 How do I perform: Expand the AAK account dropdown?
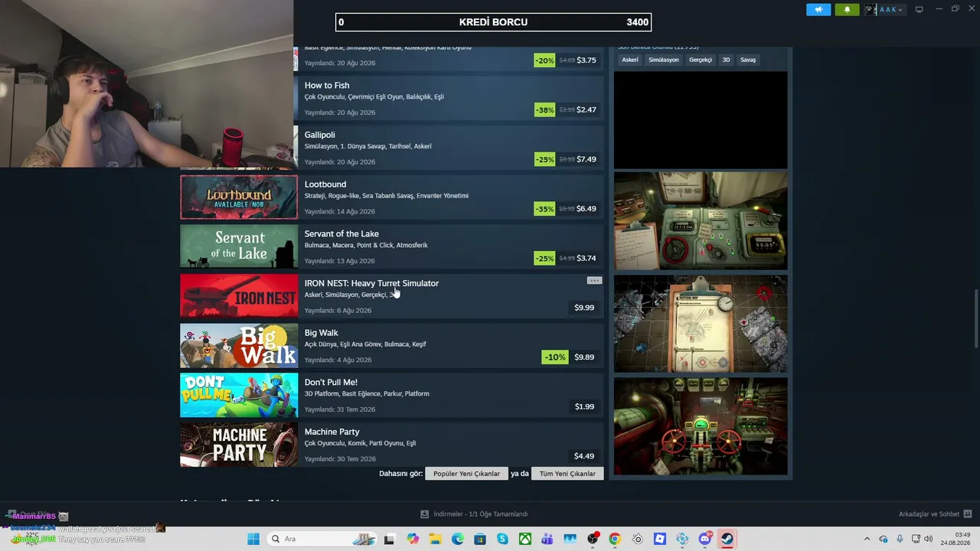pos(884,10)
